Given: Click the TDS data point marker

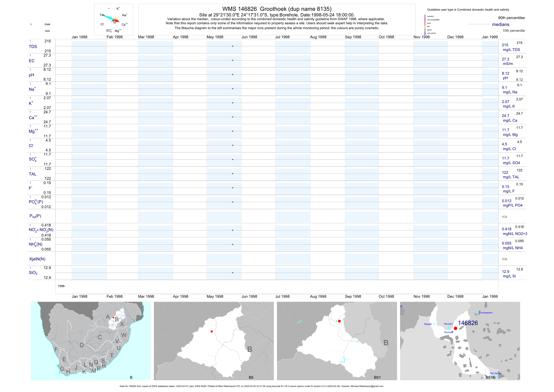Looking at the screenshot, I should point(233,46).
